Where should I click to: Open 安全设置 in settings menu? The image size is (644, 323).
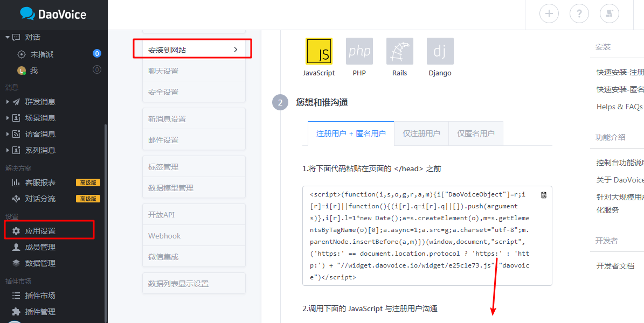point(194,92)
